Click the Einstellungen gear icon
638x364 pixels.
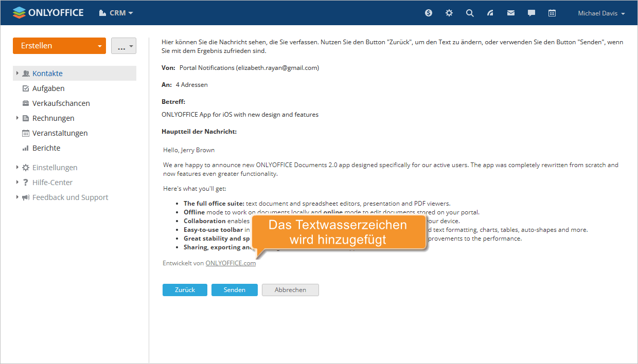[x=26, y=168]
